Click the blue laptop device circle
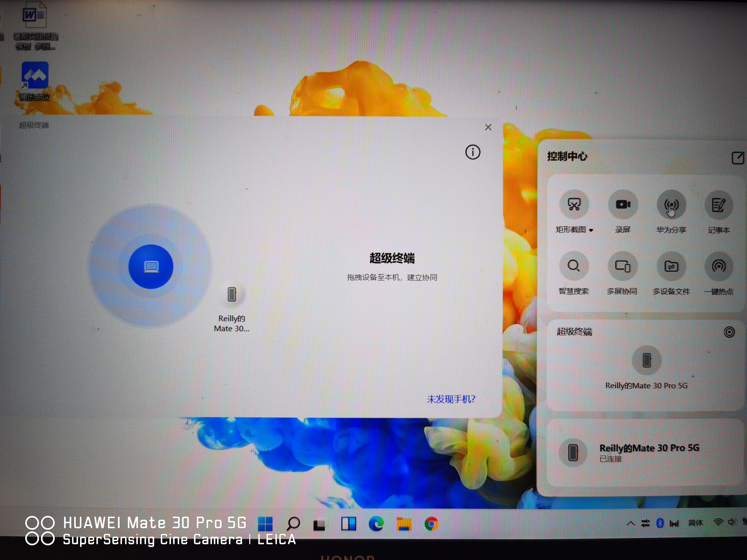 click(151, 267)
